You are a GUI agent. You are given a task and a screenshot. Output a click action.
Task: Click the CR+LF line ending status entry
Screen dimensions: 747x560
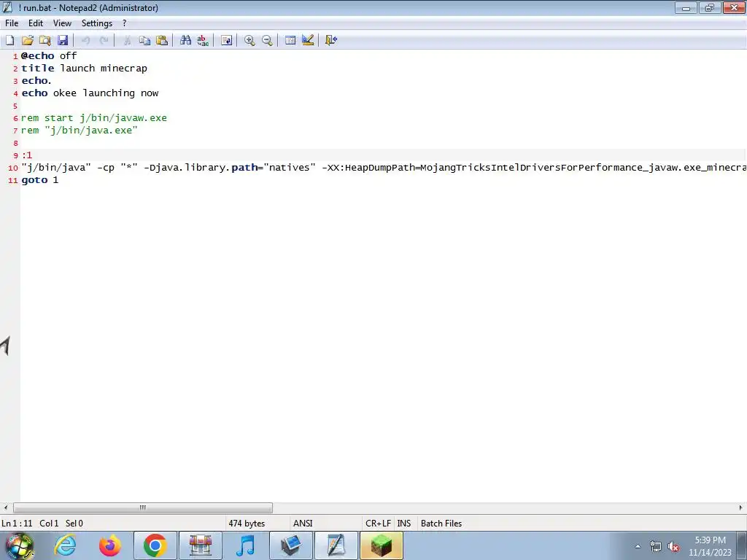coord(379,524)
